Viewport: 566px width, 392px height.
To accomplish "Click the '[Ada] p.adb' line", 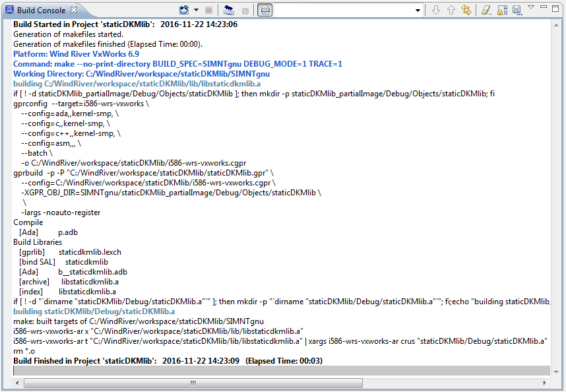I will 48,232.
